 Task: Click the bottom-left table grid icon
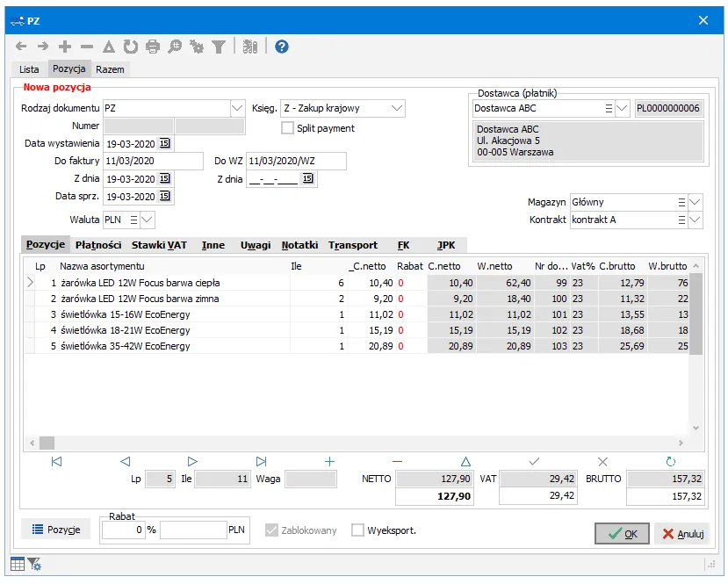18,564
